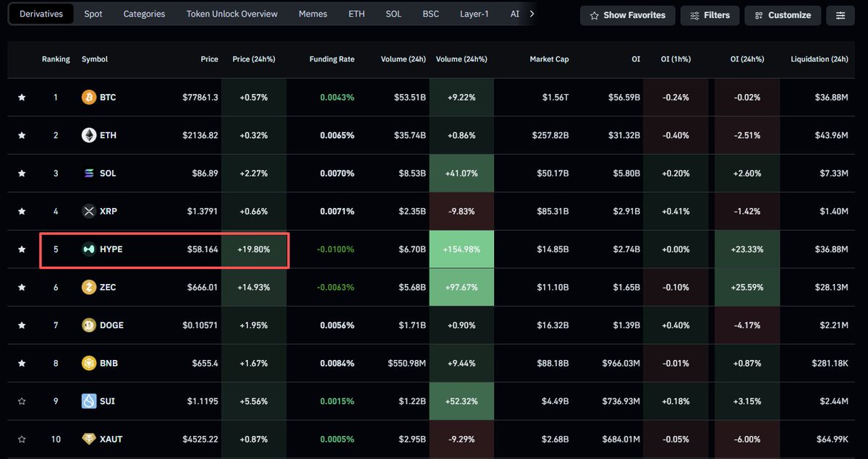Click the BNB coin logo
868x459 pixels.
point(88,363)
